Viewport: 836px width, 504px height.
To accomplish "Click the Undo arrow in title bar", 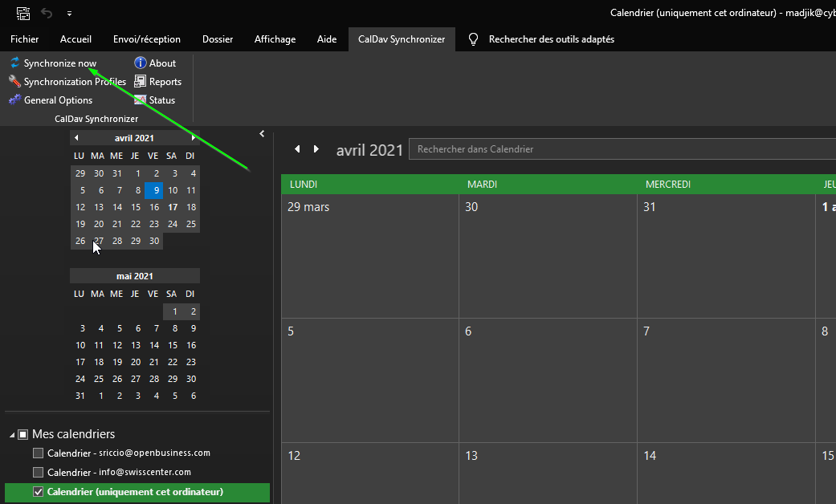I will click(x=47, y=14).
